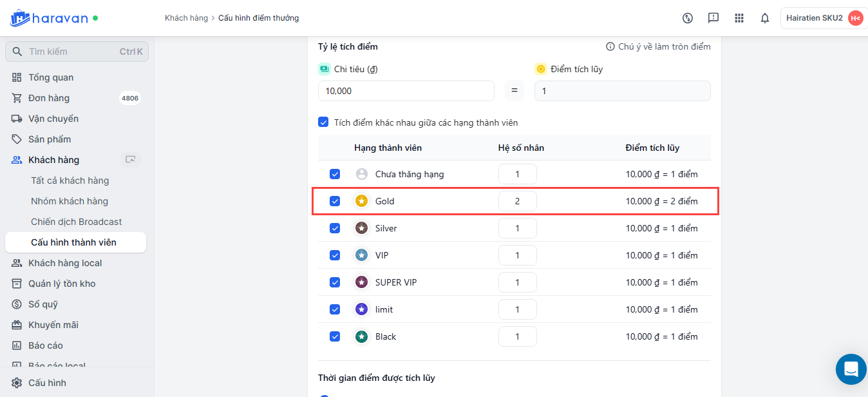This screenshot has height=397, width=868.
Task: Click the Cấu hình gear icon
Action: pyautogui.click(x=17, y=383)
